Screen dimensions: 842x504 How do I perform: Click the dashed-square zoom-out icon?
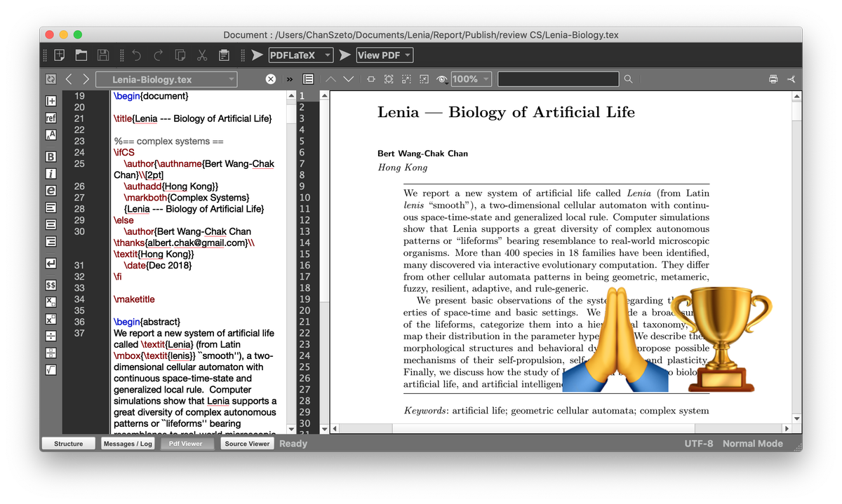(424, 79)
